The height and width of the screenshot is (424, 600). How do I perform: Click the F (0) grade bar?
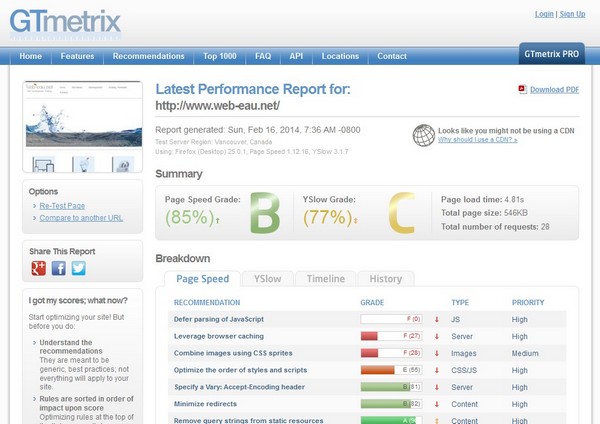point(391,319)
